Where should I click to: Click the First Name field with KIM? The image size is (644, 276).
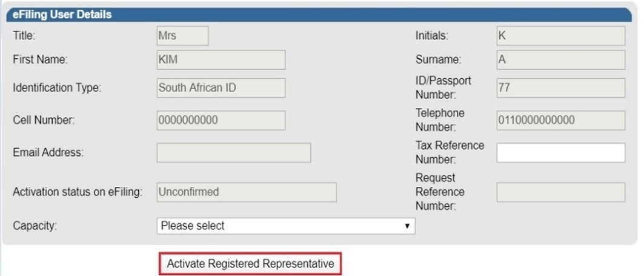[x=221, y=60]
